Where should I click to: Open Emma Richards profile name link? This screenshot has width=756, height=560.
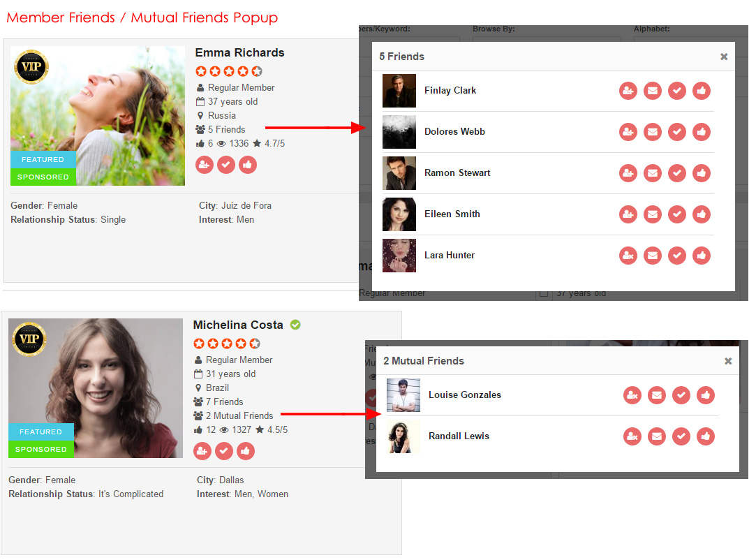239,53
